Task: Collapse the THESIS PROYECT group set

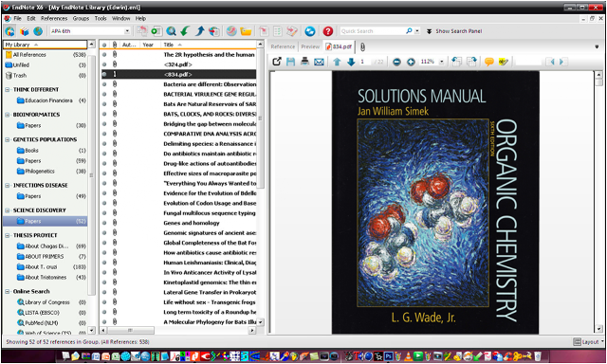Action: 8,235
